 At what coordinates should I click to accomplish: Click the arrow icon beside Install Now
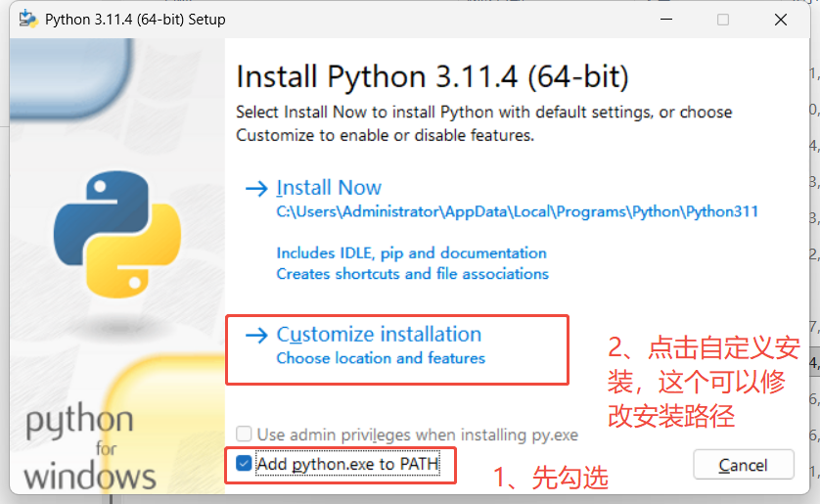(256, 188)
